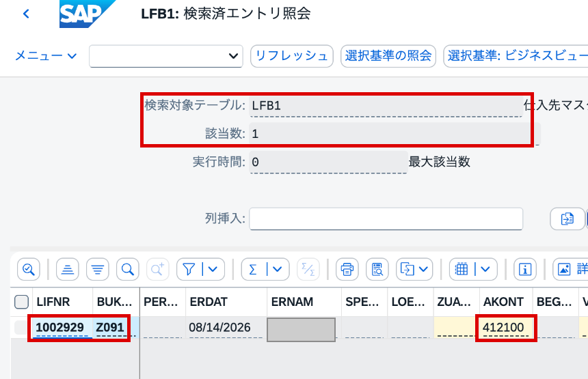Open the print preview icon
The image size is (588, 379).
377,269
